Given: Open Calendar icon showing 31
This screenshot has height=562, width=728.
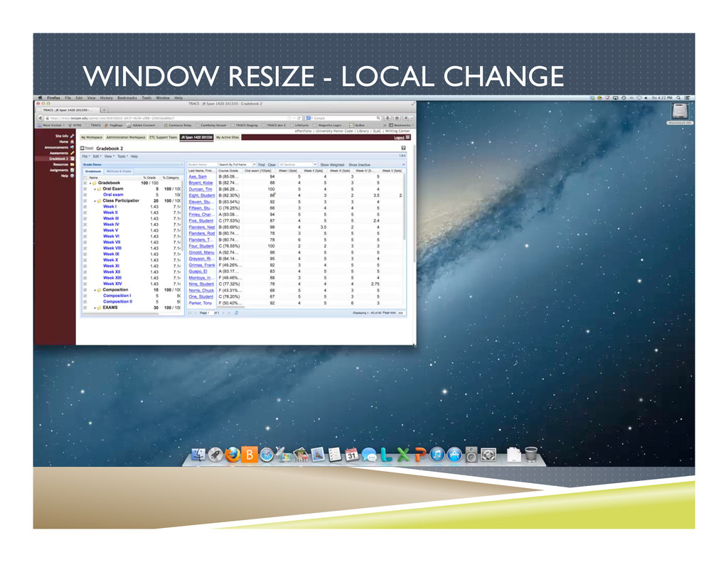Looking at the screenshot, I should point(351,454).
